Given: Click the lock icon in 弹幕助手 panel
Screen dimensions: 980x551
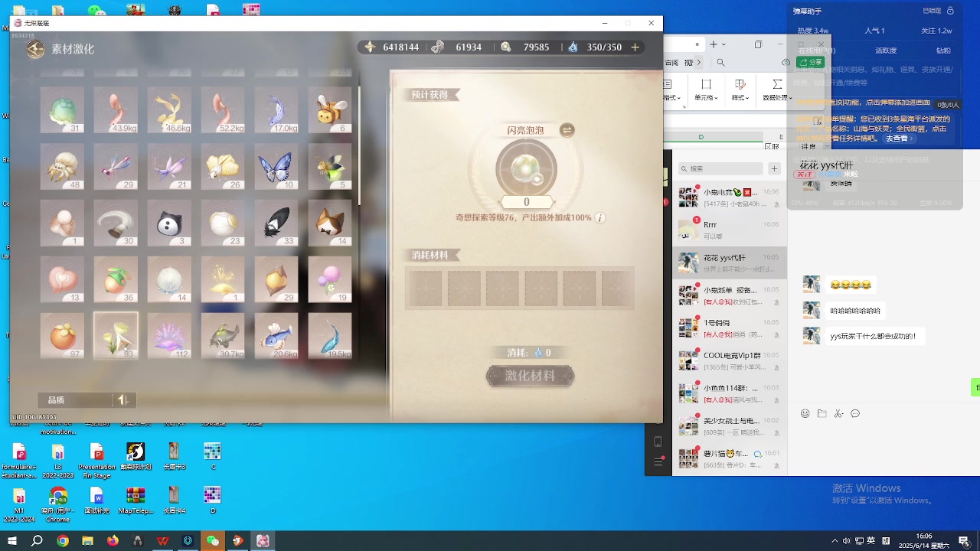Looking at the screenshot, I should pos(950,11).
